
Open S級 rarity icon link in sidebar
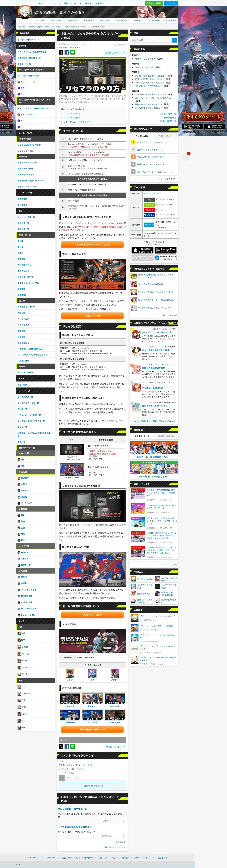pyautogui.click(x=19, y=460)
